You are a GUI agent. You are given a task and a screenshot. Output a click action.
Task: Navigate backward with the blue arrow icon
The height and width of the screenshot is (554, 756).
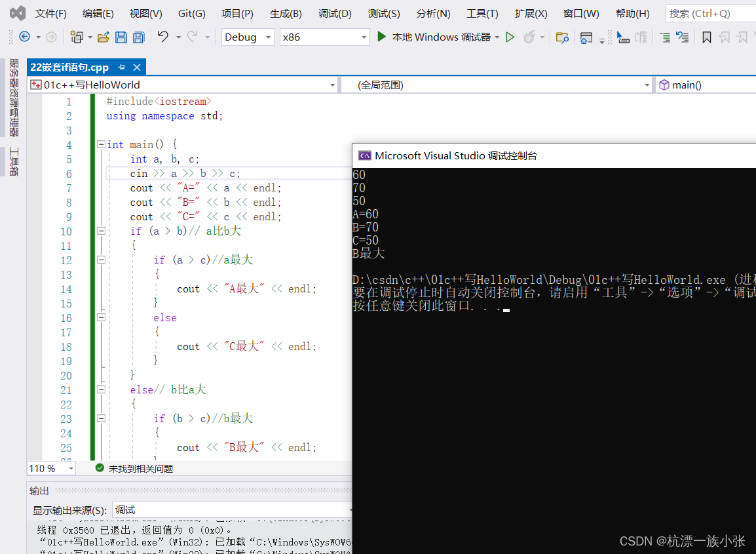pyautogui.click(x=24, y=37)
